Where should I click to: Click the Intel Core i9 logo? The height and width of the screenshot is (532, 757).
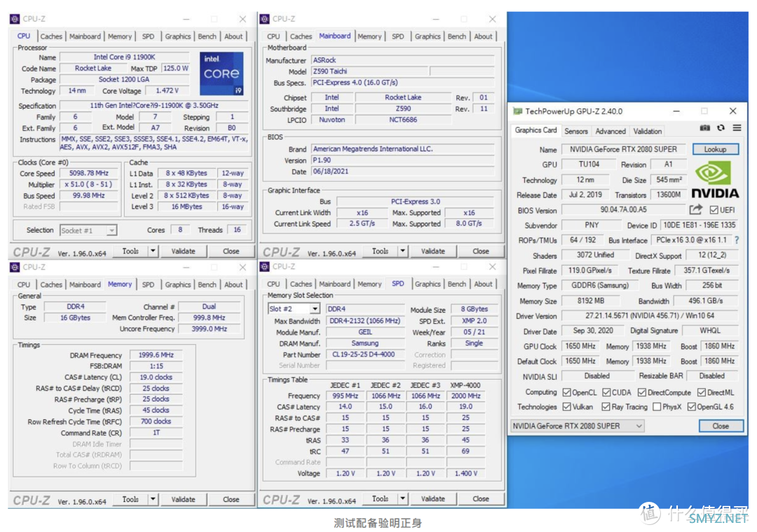(221, 74)
